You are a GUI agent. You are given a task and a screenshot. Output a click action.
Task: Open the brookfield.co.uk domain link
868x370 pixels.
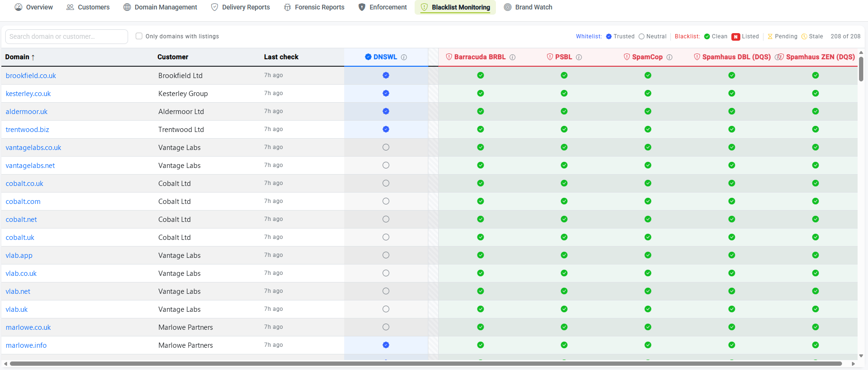click(x=31, y=76)
